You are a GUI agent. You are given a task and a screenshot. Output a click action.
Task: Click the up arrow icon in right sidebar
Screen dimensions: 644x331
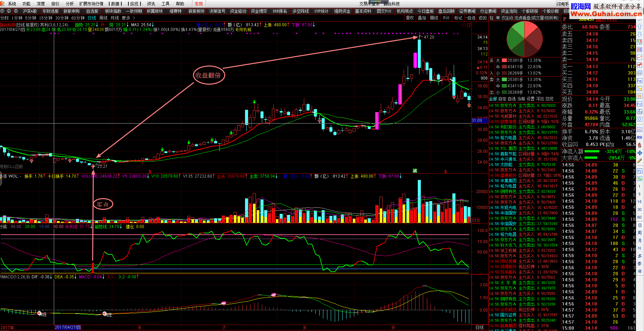[639, 26]
